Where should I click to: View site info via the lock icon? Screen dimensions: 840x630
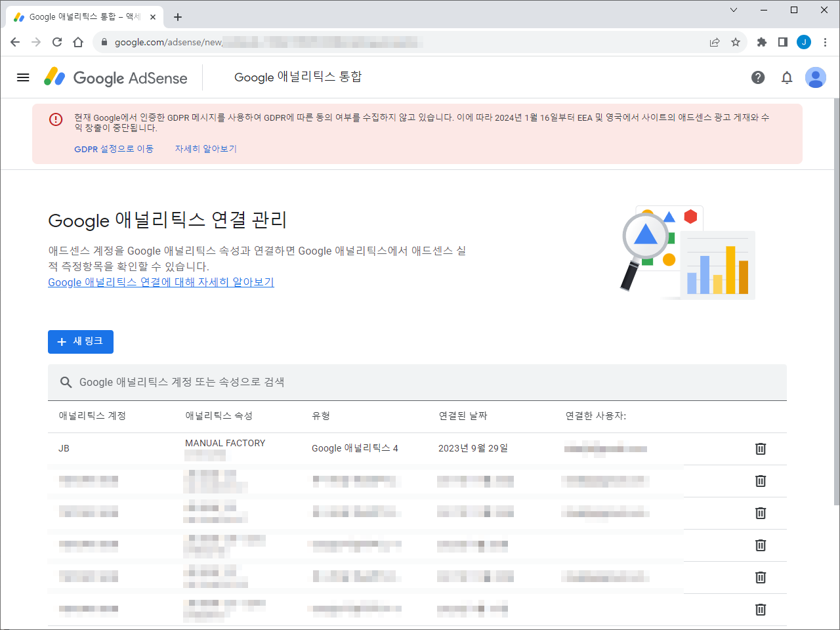coord(104,42)
